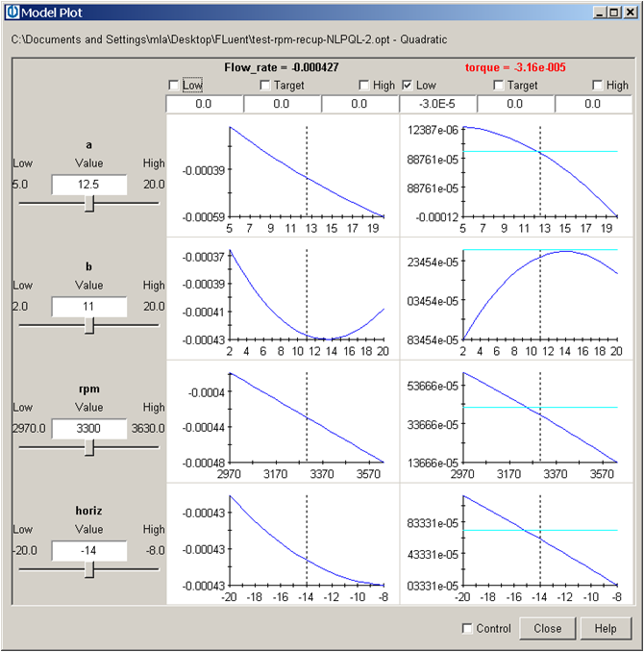Maximize the Model Plot window
Viewport: 644px width, 652px height.
tap(613, 12)
